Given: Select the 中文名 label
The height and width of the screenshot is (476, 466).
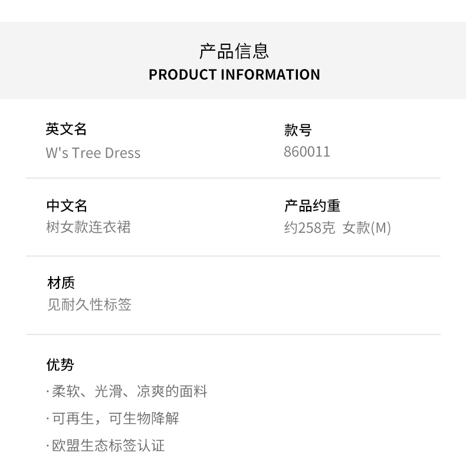Looking at the screenshot, I should pos(67,205).
